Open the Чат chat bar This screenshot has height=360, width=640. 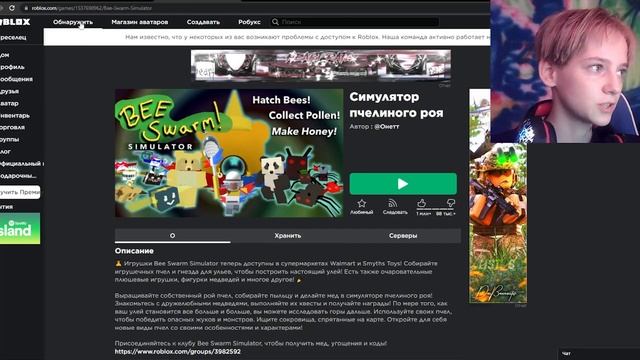599,353
